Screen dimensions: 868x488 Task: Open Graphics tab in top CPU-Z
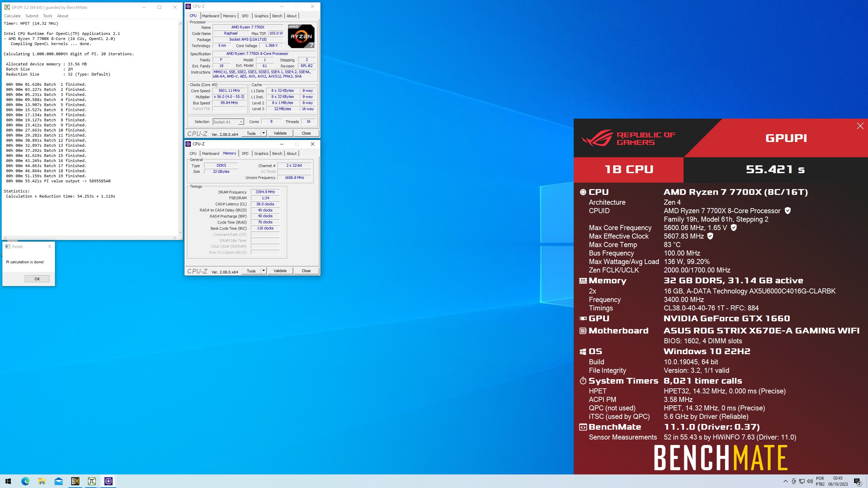tap(261, 16)
